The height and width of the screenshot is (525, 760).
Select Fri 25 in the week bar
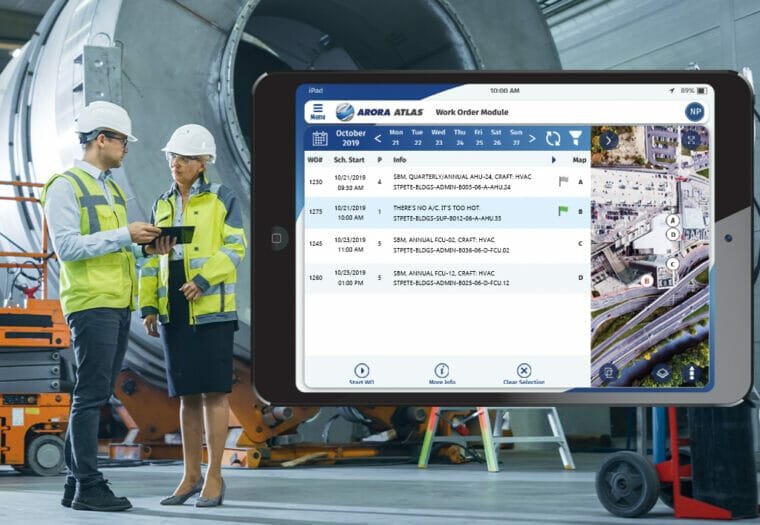pos(478,138)
